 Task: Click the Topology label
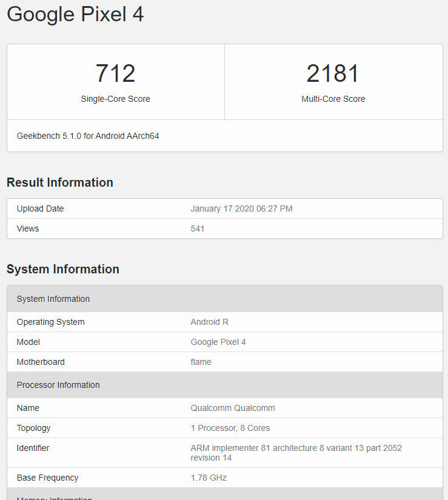33,428
